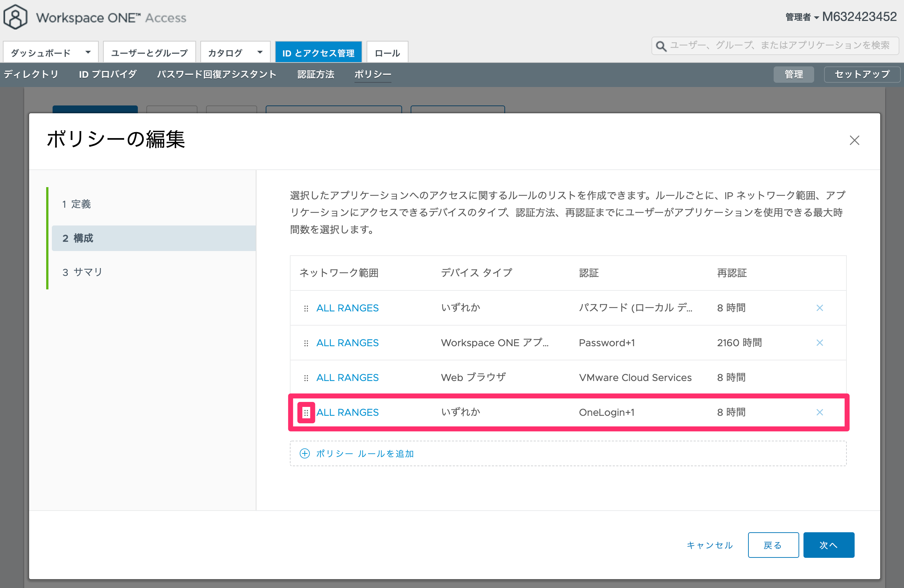The height and width of the screenshot is (588, 904).
Task: Click the ネットワーク範囲 column header
Action: [x=339, y=273]
